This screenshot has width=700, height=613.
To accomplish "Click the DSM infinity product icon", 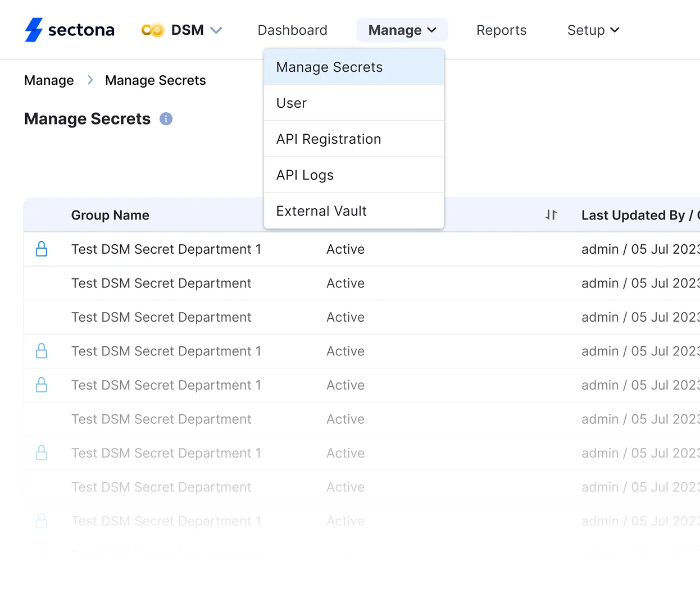I will click(152, 30).
